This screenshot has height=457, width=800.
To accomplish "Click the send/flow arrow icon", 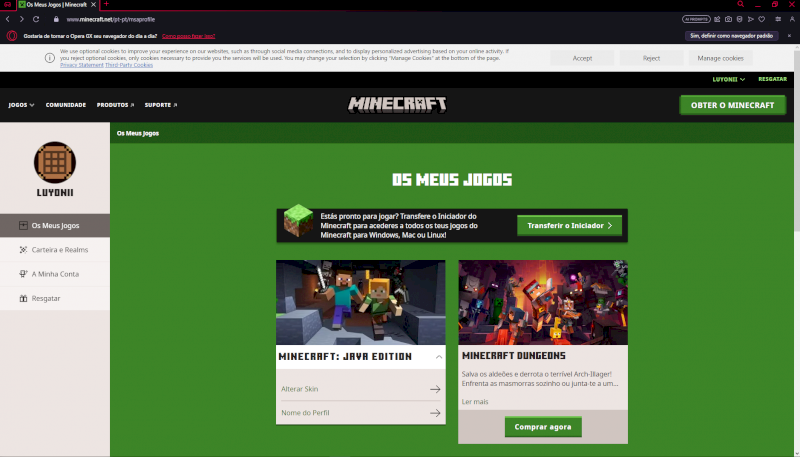I will tap(751, 19).
